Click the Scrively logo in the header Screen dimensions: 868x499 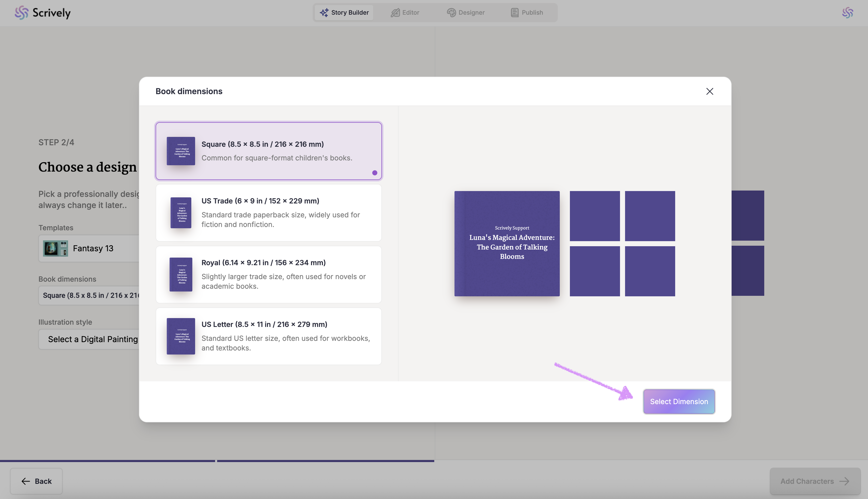coord(43,13)
